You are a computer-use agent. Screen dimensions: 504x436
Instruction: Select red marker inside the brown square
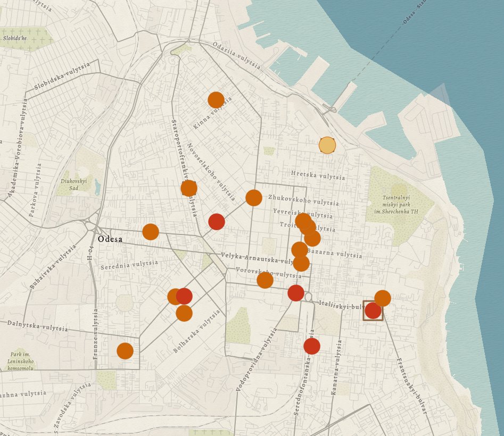(373, 311)
